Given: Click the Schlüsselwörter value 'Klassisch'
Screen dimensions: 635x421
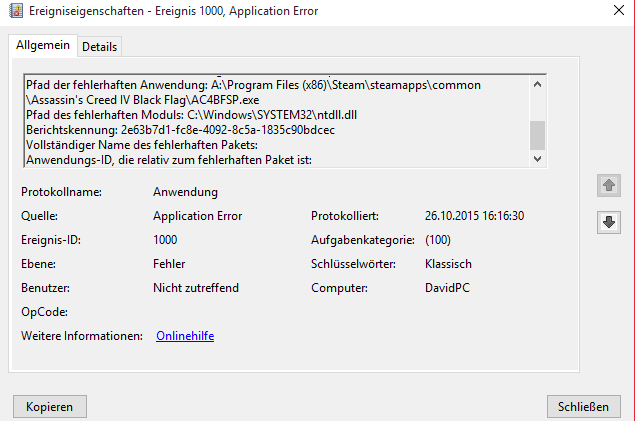Looking at the screenshot, I should click(448, 264).
